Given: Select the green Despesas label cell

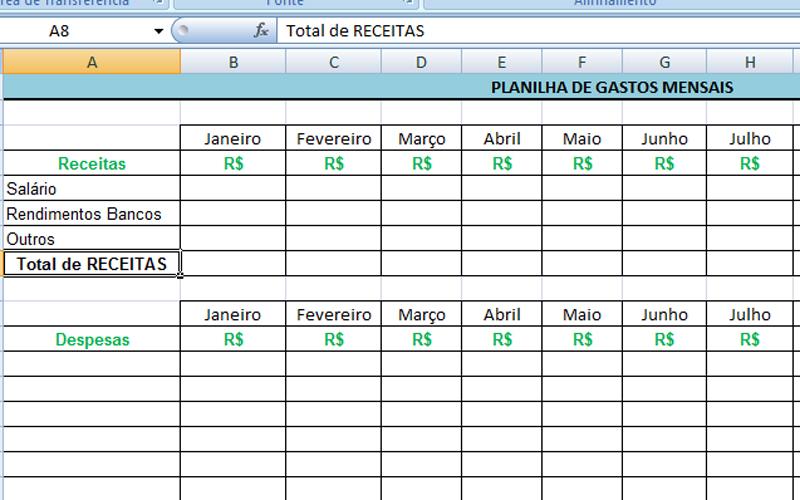Looking at the screenshot, I should [x=92, y=339].
